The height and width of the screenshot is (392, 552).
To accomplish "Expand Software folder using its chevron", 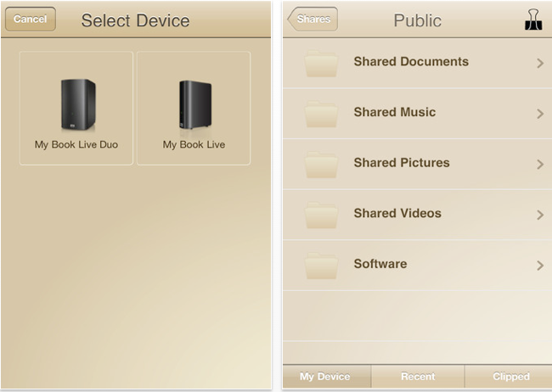I will tap(540, 266).
